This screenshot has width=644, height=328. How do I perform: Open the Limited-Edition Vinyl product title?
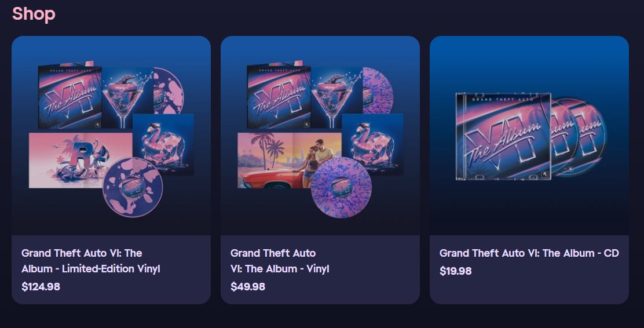pos(91,261)
